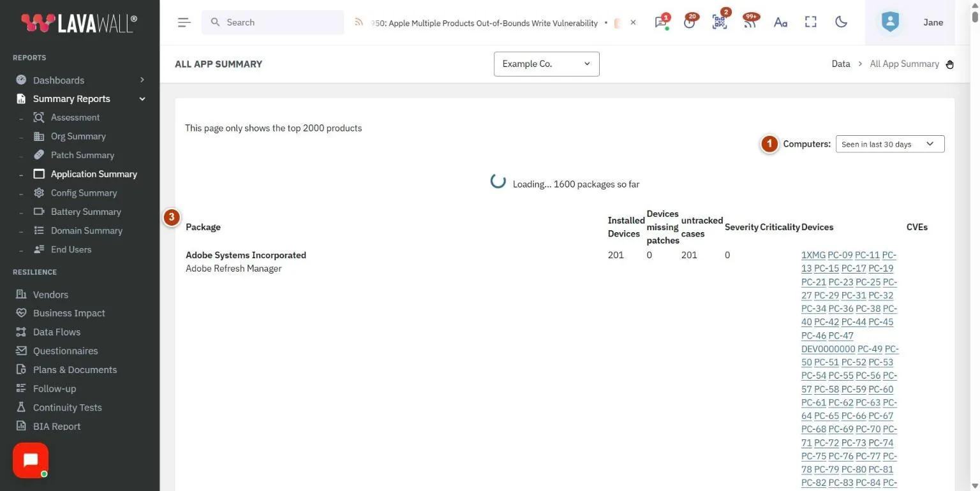This screenshot has height=491, width=980.
Task: Select Application Summary sidebar item
Action: pos(94,174)
